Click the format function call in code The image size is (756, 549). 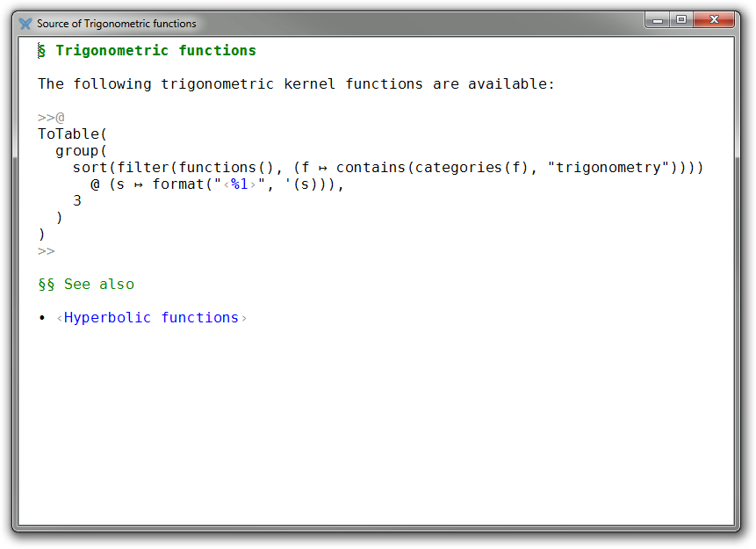[178, 184]
